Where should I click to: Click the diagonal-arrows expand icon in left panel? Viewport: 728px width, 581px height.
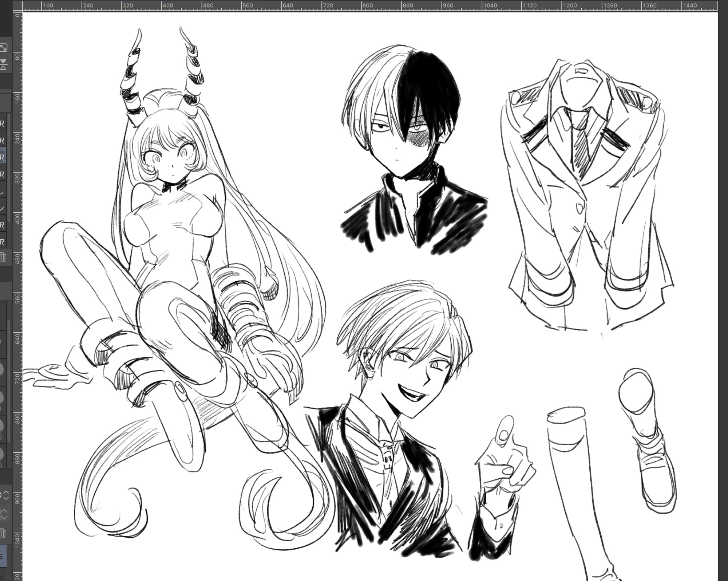[3, 48]
